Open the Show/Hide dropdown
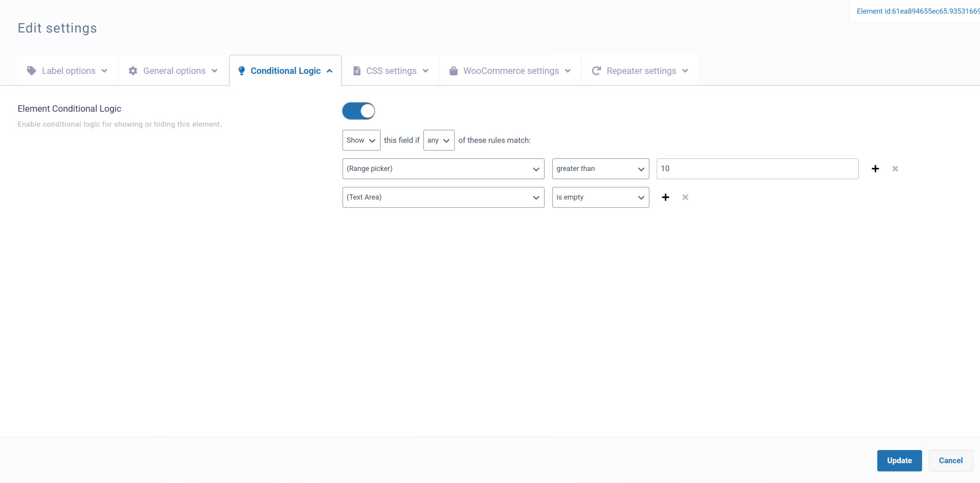 pyautogui.click(x=361, y=140)
